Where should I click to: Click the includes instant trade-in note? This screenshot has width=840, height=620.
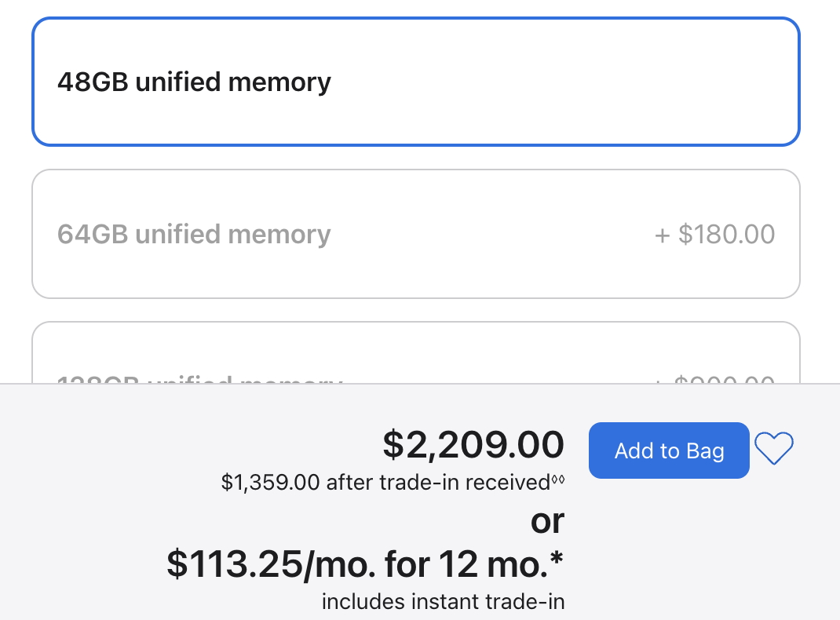(443, 601)
